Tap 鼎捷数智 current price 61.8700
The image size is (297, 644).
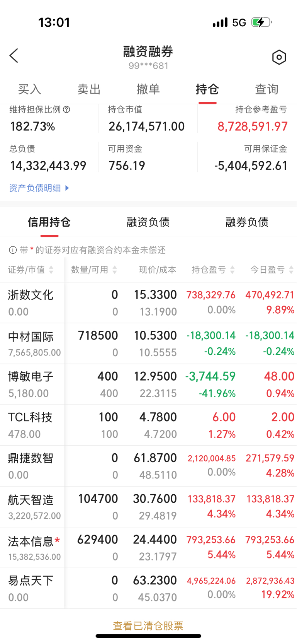coord(155,458)
